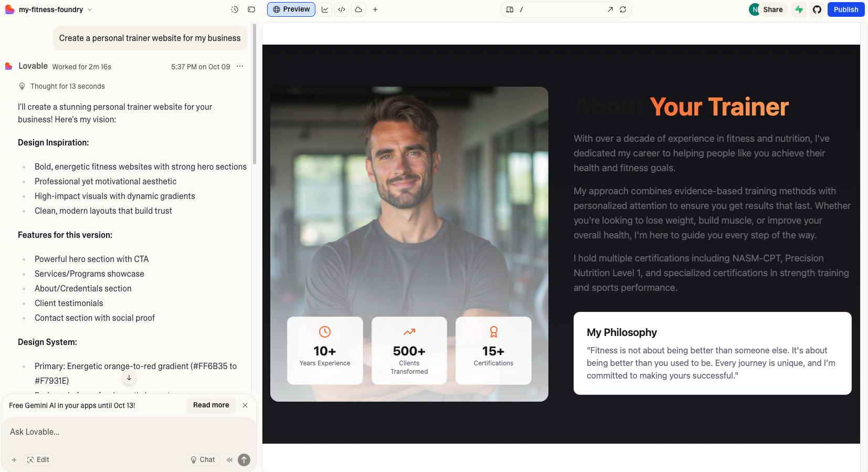Open the cloud backend icon
Viewport: 868px width, 472px height.
pyautogui.click(x=358, y=9)
